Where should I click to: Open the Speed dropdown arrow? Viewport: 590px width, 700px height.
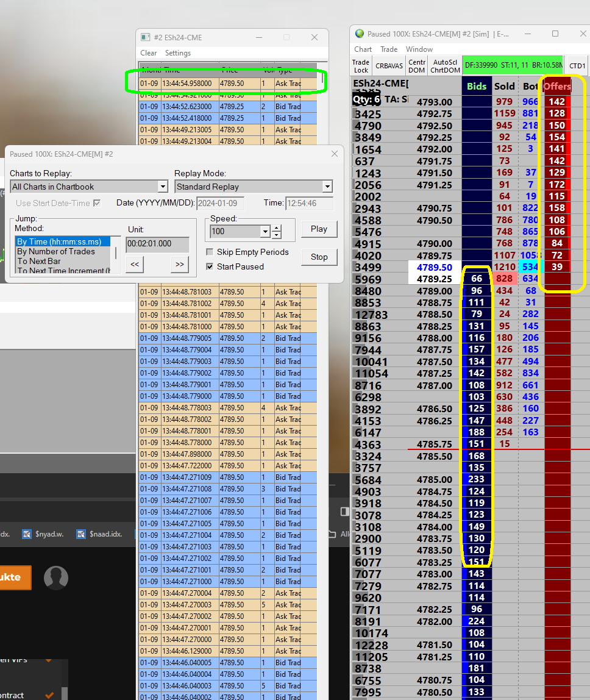click(265, 231)
